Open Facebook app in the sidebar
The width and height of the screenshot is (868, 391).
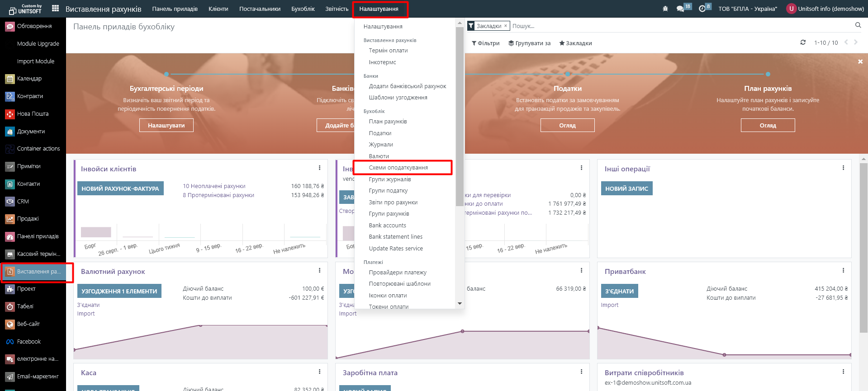28,342
